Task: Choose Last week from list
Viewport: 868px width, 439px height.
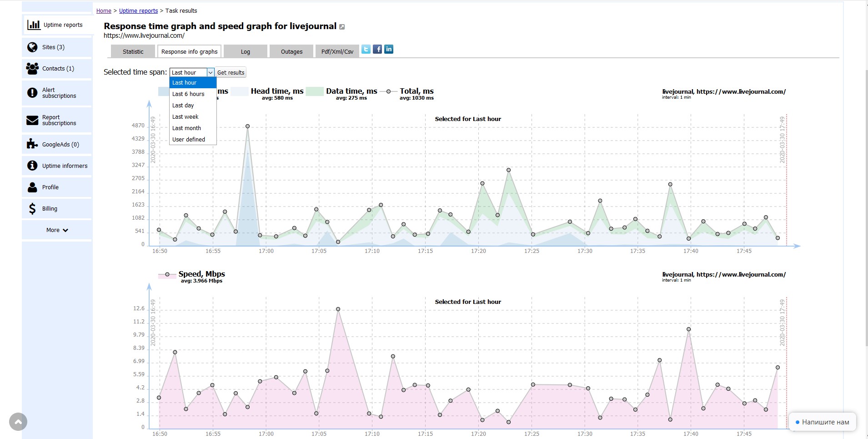Action: click(193, 116)
